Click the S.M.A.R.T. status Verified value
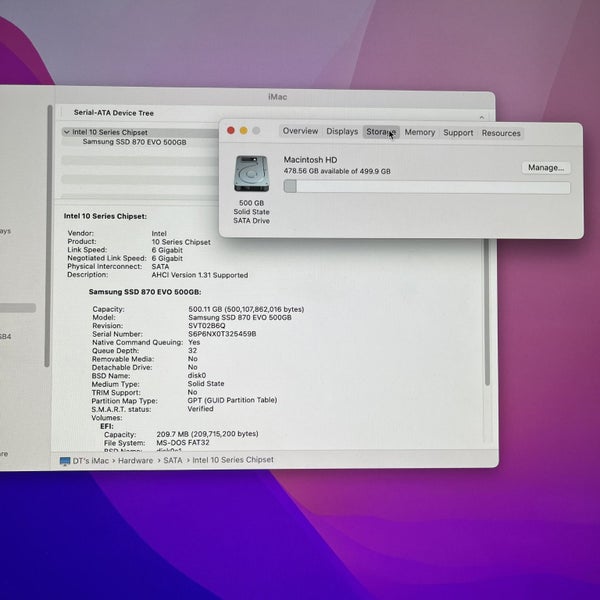This screenshot has height=600, width=600. [x=201, y=409]
